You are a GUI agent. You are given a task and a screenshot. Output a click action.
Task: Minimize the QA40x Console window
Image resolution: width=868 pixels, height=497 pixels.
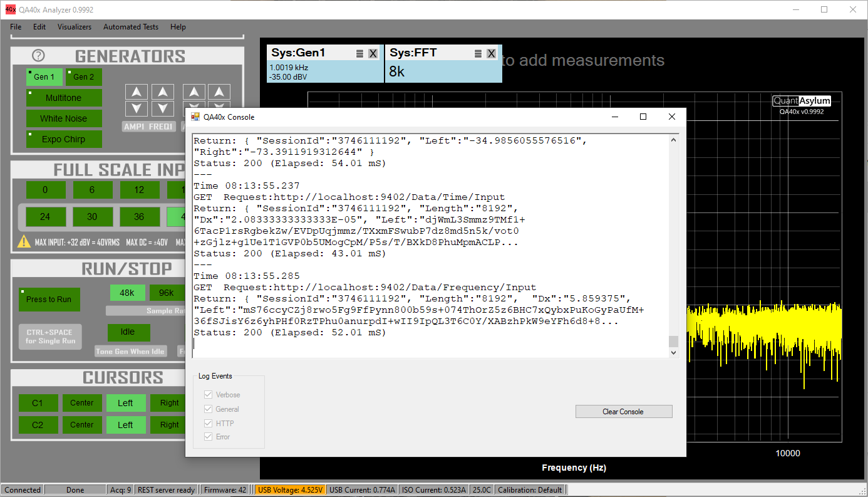coord(614,117)
